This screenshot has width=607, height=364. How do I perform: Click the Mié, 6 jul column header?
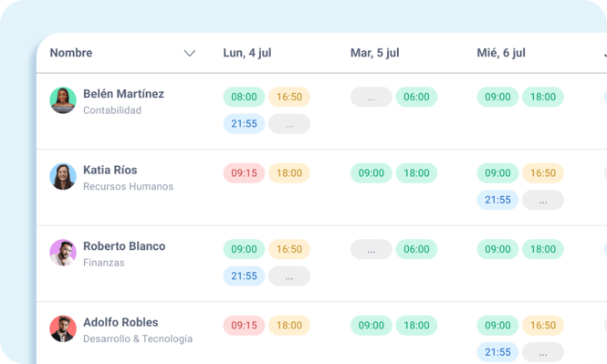pyautogui.click(x=501, y=53)
